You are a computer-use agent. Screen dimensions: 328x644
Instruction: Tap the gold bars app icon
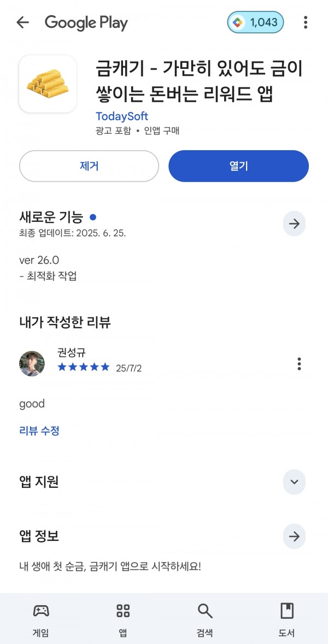click(x=48, y=84)
